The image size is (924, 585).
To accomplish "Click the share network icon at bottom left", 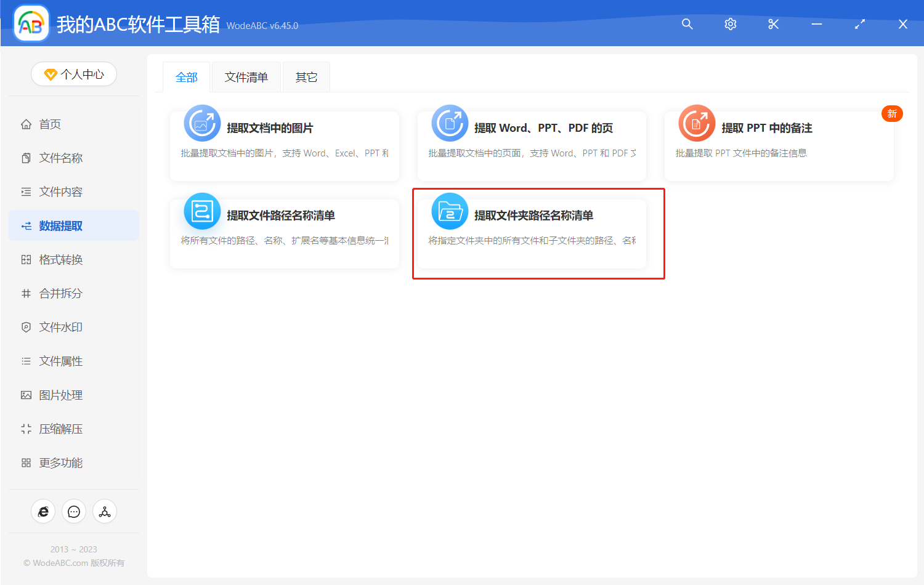I will click(x=104, y=511).
